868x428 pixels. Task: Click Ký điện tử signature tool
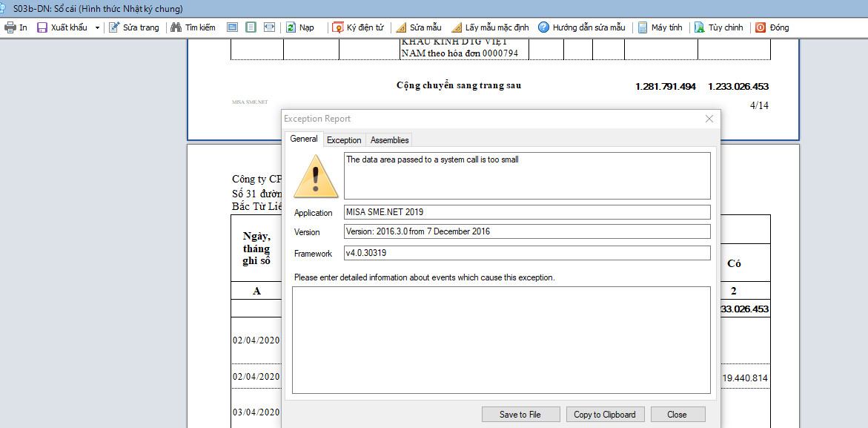pyautogui.click(x=357, y=27)
